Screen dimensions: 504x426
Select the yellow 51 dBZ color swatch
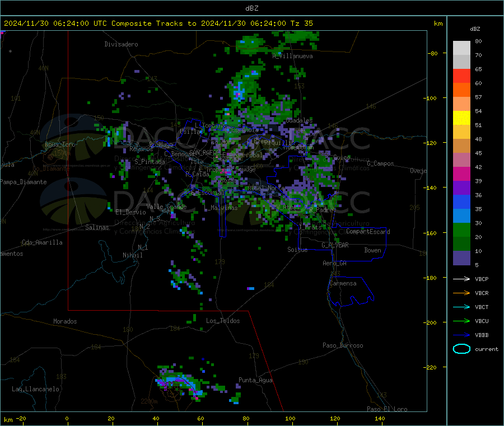(461, 118)
